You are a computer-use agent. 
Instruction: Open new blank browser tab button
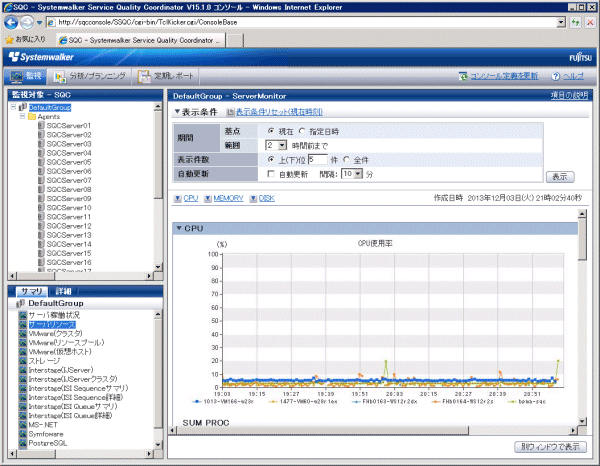pos(235,40)
